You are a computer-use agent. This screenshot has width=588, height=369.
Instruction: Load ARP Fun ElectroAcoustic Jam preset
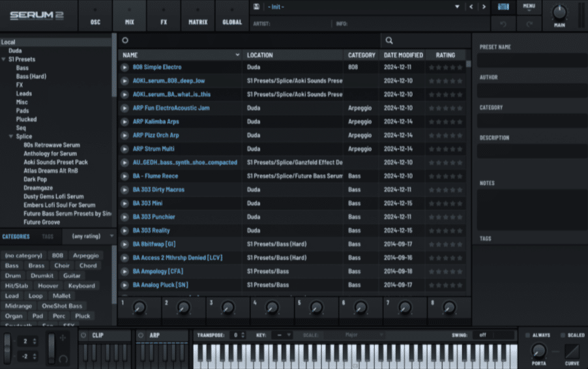171,108
